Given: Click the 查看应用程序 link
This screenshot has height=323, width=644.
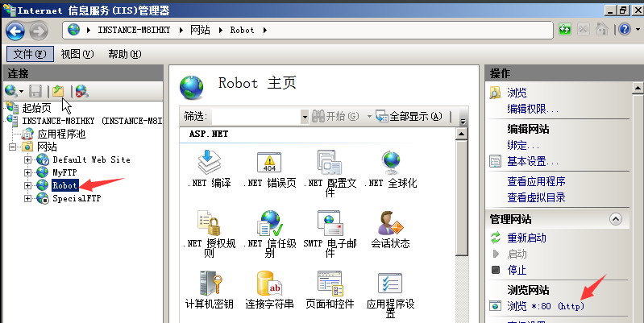Looking at the screenshot, I should tap(536, 181).
